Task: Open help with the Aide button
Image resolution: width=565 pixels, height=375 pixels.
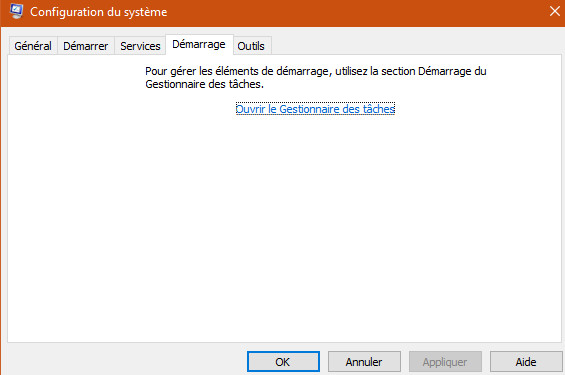Action: pos(526,362)
